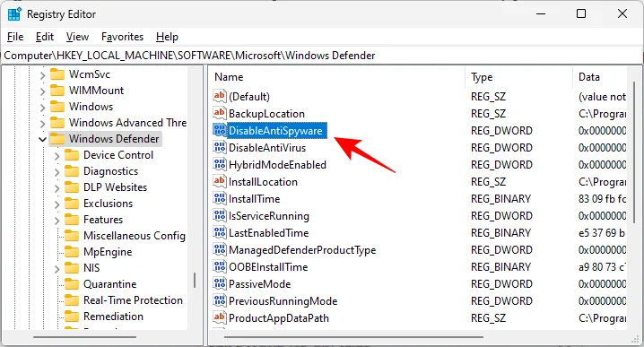Screen dimensions: 644x347
Task: Click the OOBEInstallTime binary value icon
Action: click(x=220, y=267)
